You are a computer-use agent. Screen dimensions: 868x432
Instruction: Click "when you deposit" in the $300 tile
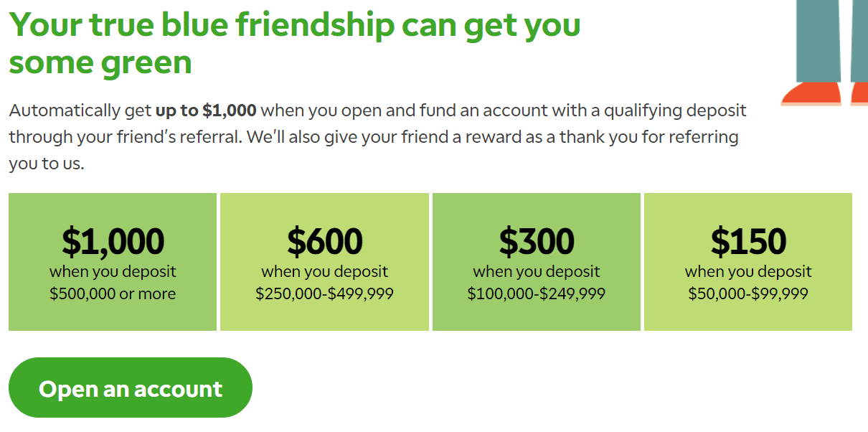(537, 272)
